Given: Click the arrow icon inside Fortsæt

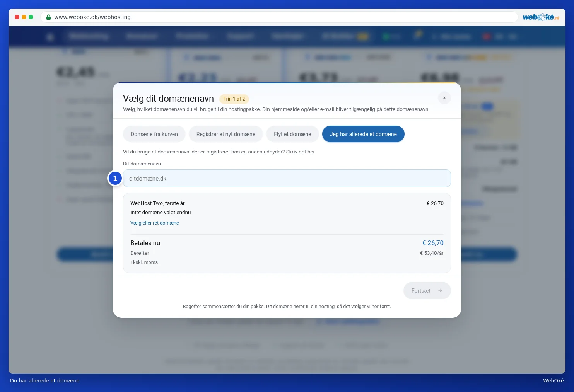Looking at the screenshot, I should pyautogui.click(x=440, y=290).
